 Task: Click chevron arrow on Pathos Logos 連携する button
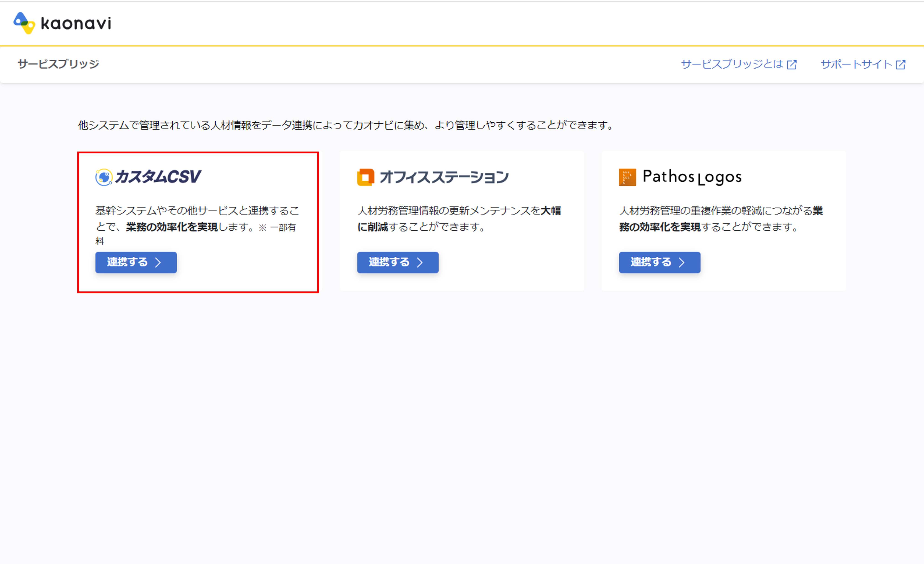tap(681, 262)
